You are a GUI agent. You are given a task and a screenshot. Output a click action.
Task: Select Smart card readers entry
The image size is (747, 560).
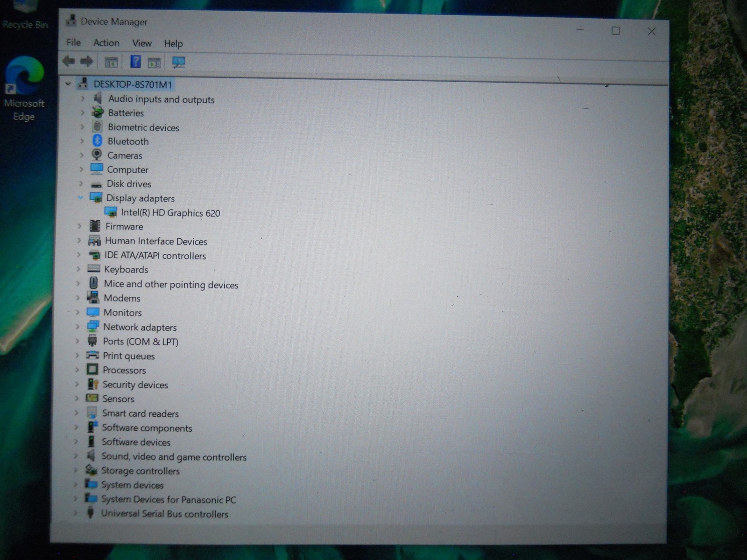tap(141, 413)
